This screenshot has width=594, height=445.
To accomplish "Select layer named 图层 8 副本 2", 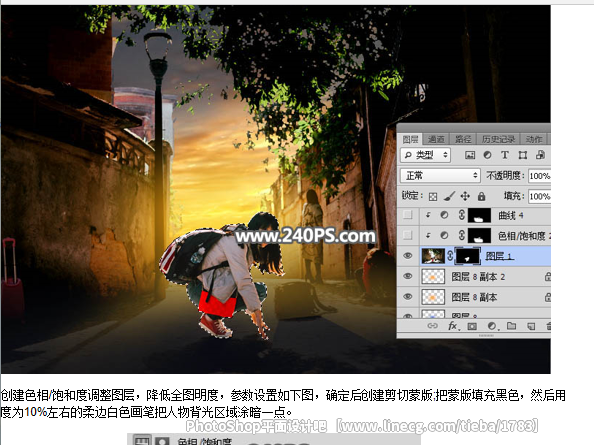I will [478, 277].
